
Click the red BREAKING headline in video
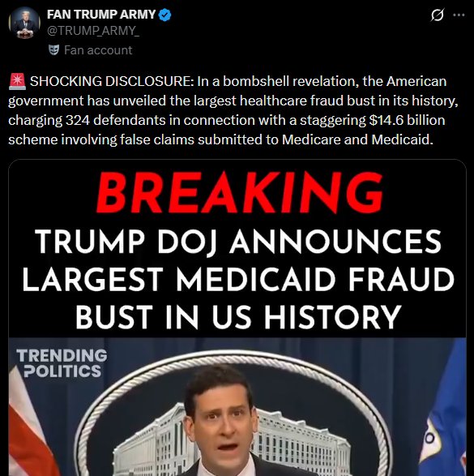239,193
